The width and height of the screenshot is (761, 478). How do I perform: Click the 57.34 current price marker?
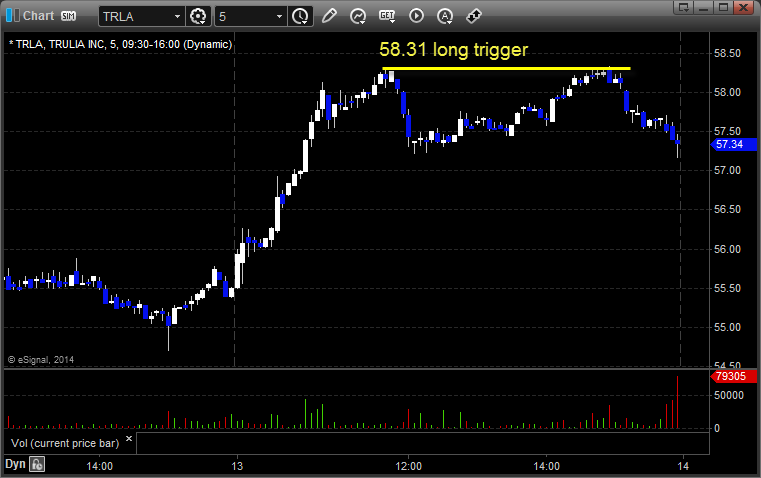[734, 145]
